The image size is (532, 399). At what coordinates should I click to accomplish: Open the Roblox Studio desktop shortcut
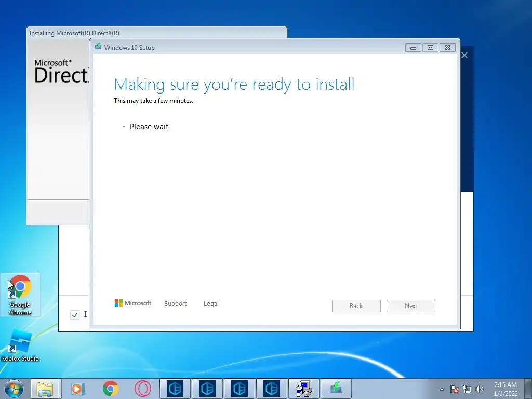pyautogui.click(x=20, y=345)
